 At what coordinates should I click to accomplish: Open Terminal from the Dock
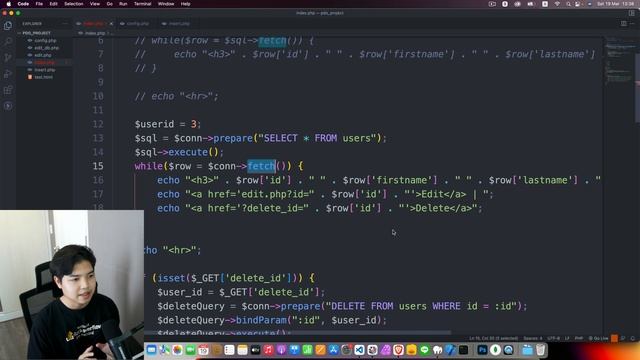(x=463, y=350)
